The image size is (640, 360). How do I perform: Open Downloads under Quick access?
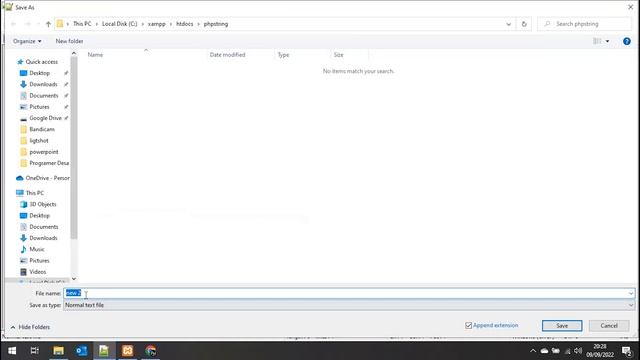(43, 84)
